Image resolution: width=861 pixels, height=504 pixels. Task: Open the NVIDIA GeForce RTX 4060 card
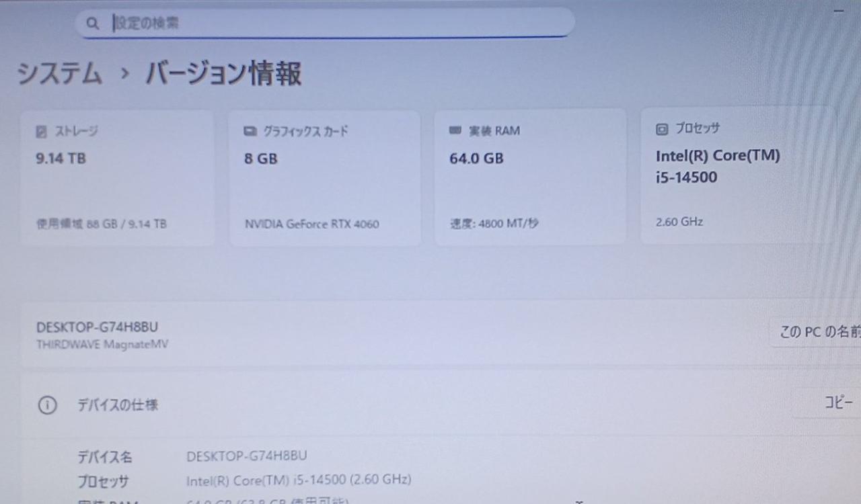point(325,178)
